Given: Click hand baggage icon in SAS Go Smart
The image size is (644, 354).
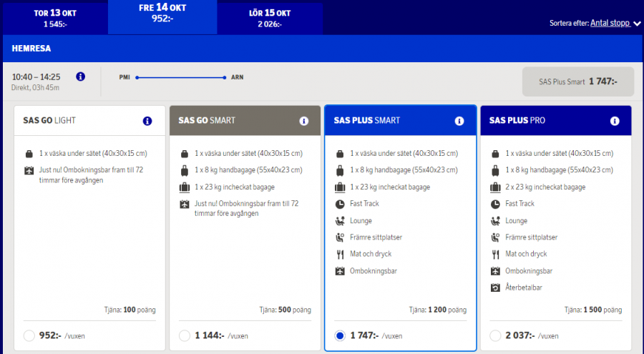Looking at the screenshot, I should [x=185, y=170].
